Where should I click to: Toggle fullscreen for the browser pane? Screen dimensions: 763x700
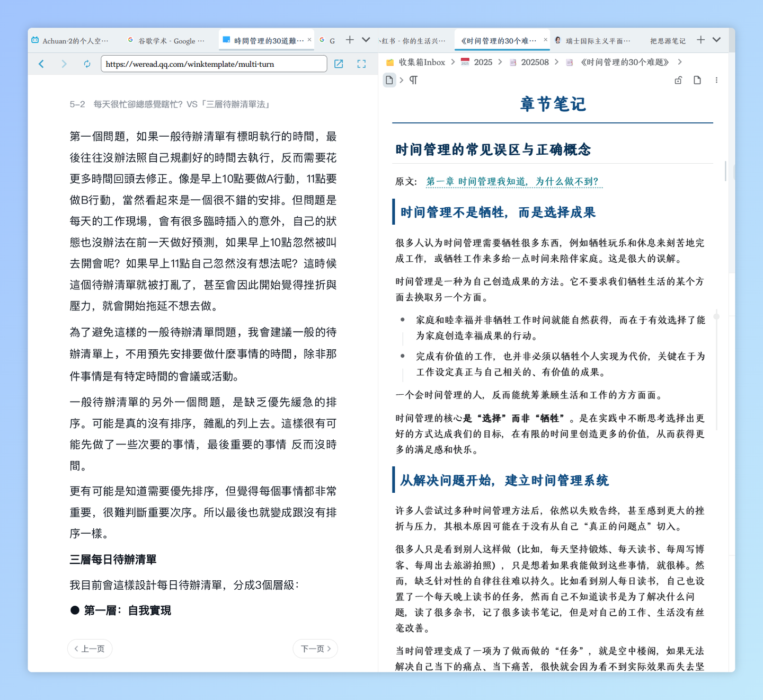point(361,64)
